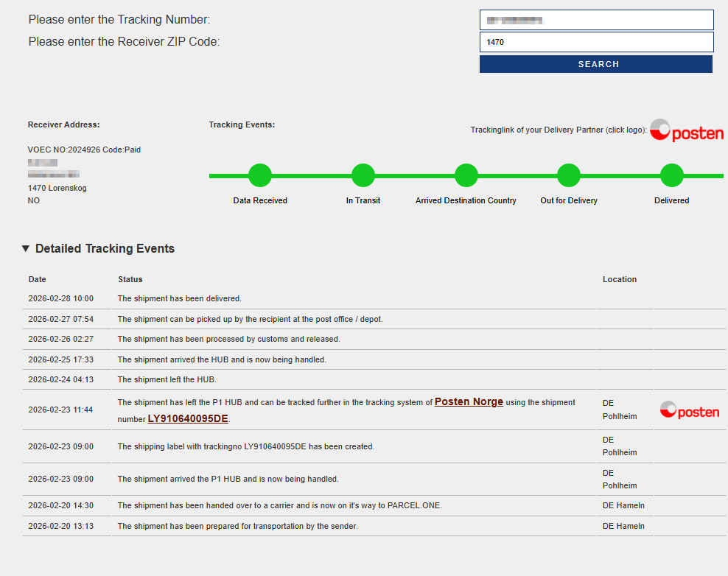Open the Posten Norge link
This screenshot has width=728, height=576.
point(469,402)
